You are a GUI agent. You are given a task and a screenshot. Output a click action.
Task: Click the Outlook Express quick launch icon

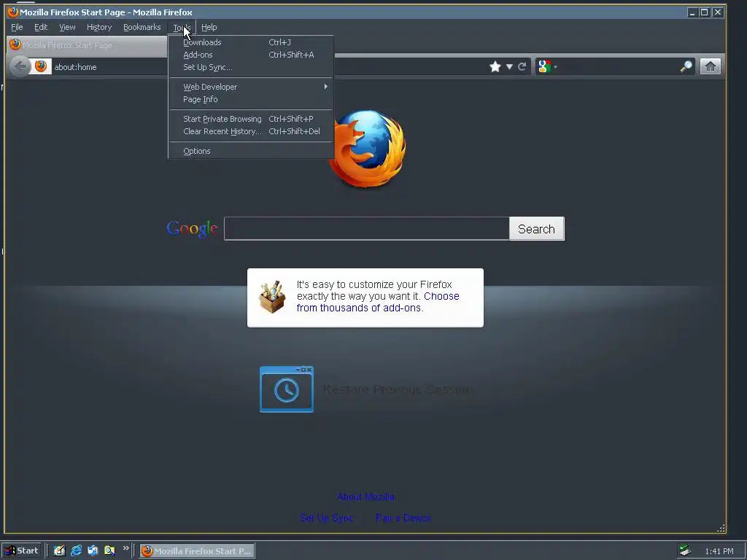coord(93,551)
